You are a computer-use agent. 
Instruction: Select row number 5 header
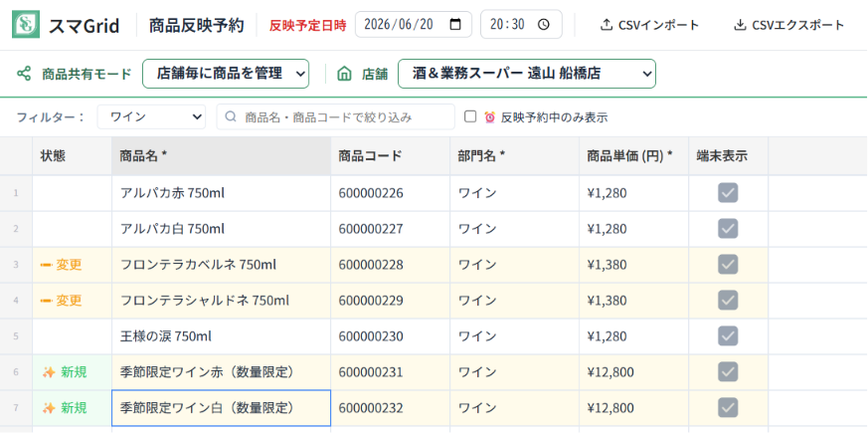tap(16, 336)
